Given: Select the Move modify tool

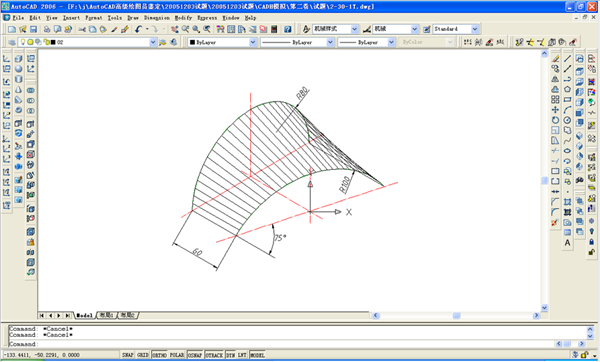Looking at the screenshot, I should point(555,110).
